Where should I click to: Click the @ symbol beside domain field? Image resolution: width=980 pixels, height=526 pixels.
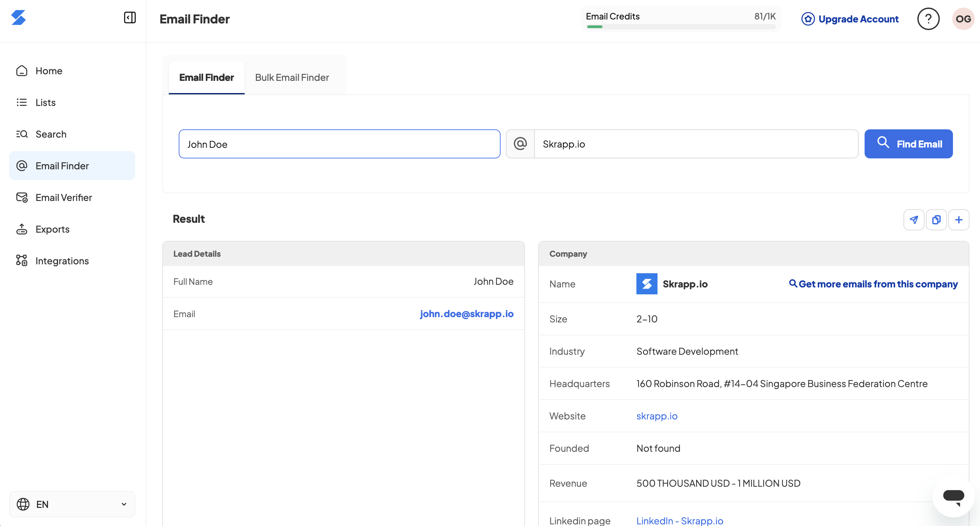coord(520,144)
